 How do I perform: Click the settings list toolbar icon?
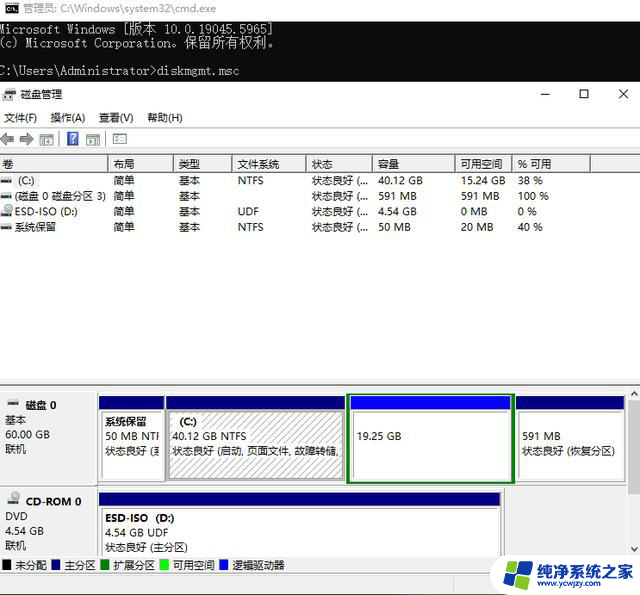[x=120, y=139]
